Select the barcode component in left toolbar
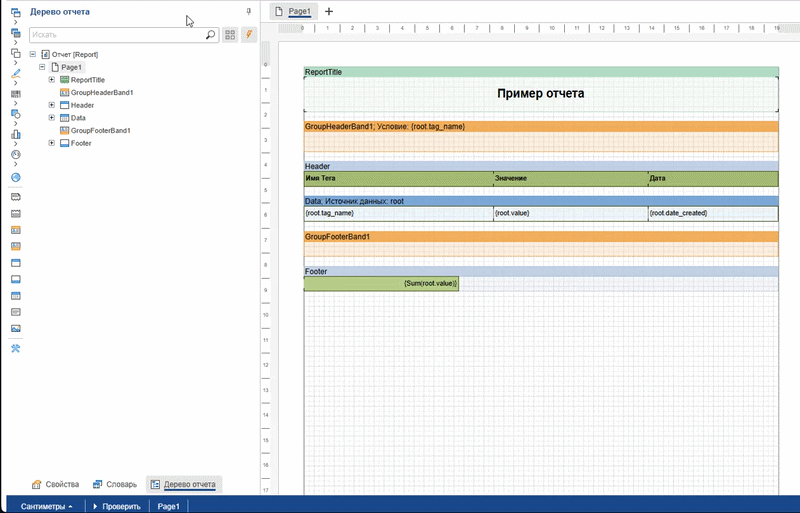Screen dimensions: 800x513 click(15, 93)
